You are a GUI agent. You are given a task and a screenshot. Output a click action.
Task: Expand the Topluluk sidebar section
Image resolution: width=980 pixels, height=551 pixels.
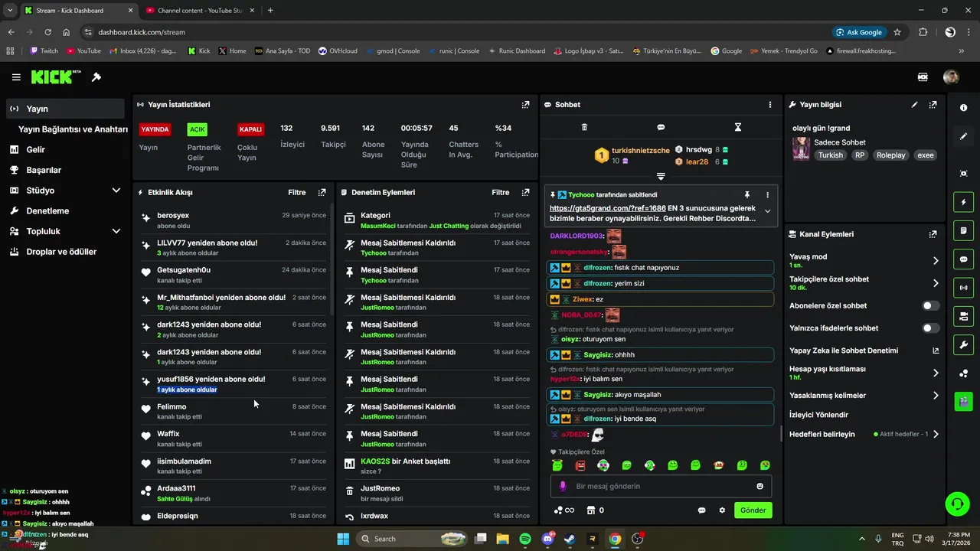coord(116,231)
